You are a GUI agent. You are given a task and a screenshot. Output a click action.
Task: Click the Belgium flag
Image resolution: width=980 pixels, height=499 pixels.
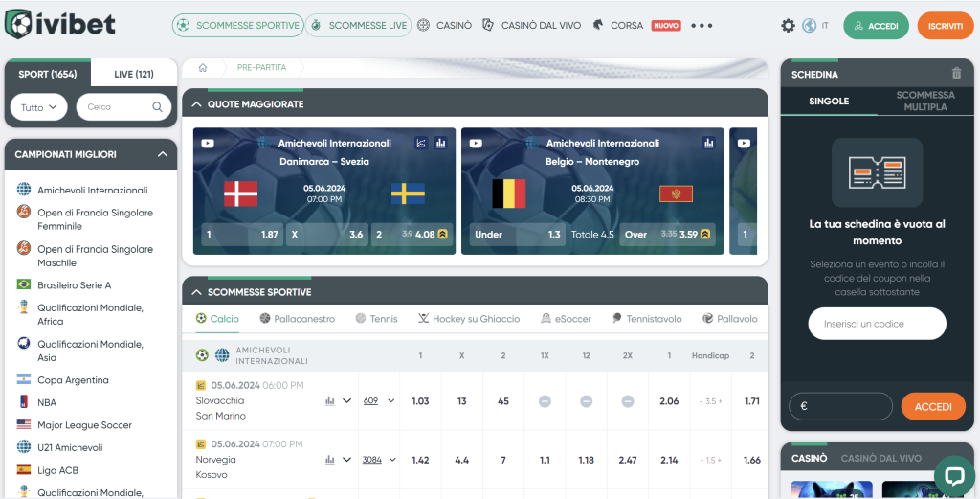click(x=509, y=193)
